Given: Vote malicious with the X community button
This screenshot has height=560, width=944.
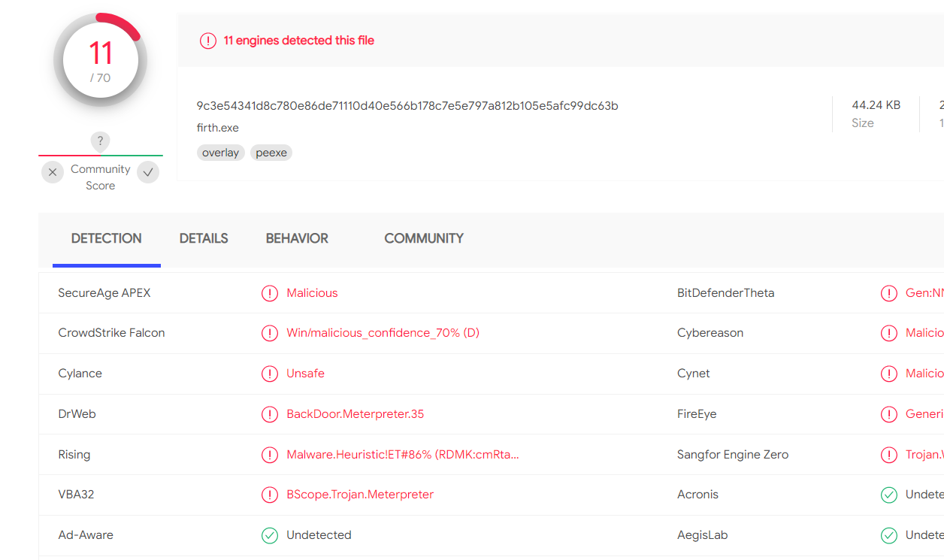Looking at the screenshot, I should [53, 172].
